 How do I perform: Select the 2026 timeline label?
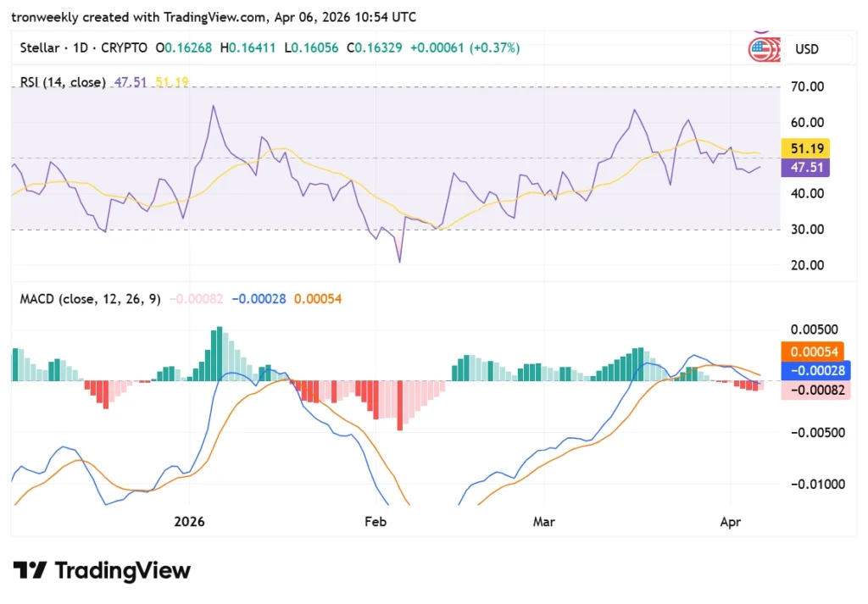(x=189, y=523)
